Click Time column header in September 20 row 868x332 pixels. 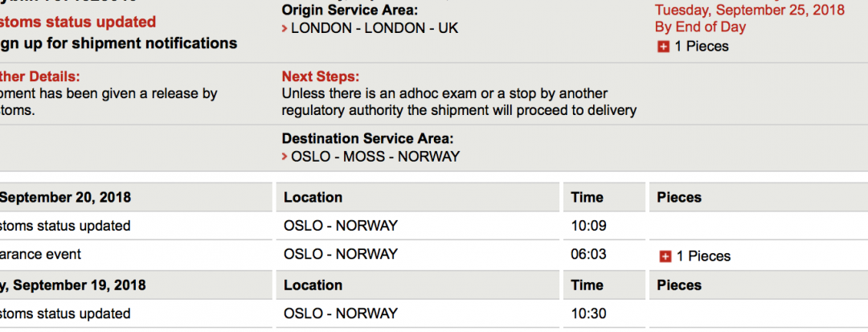pos(588,198)
